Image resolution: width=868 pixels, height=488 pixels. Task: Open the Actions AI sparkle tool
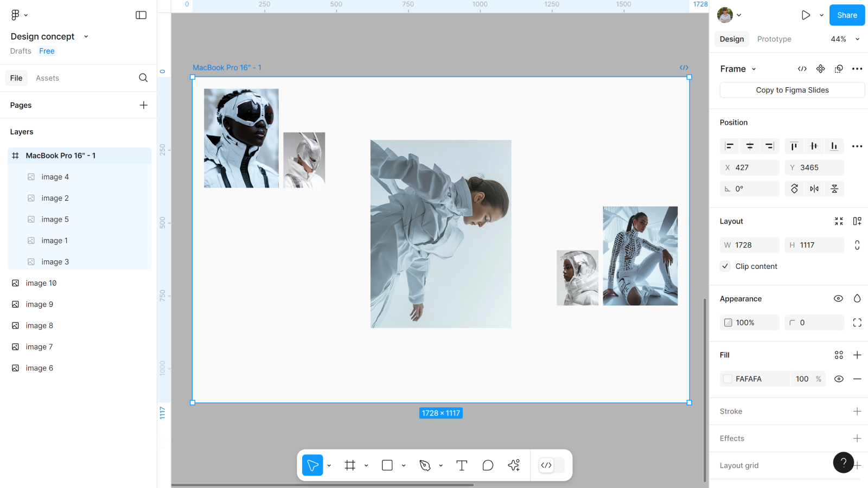click(514, 465)
